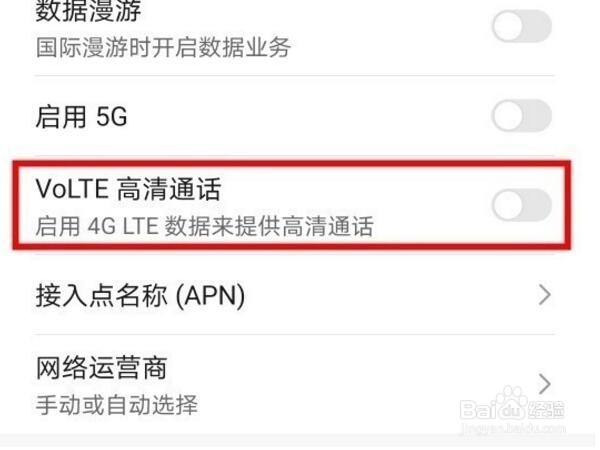This screenshot has width=600, height=450.
Task: Tap the 国际漫游时开启数据业务 description
Action: [163, 48]
